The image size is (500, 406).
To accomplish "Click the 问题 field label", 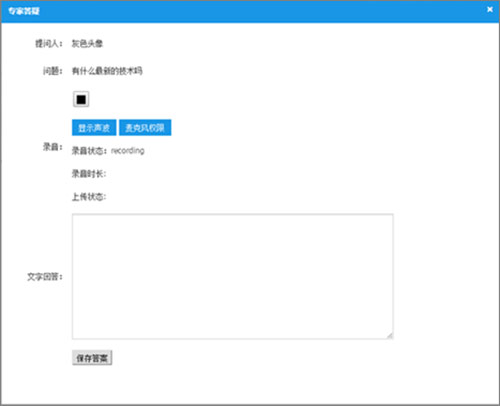I will pyautogui.click(x=53, y=71).
